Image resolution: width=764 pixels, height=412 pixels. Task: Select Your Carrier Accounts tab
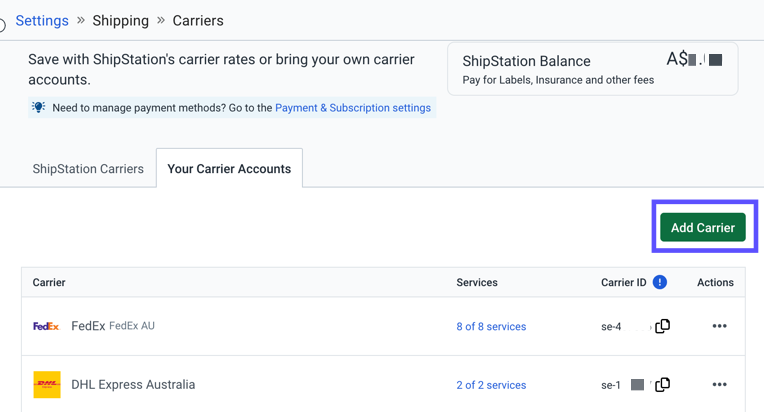click(229, 169)
